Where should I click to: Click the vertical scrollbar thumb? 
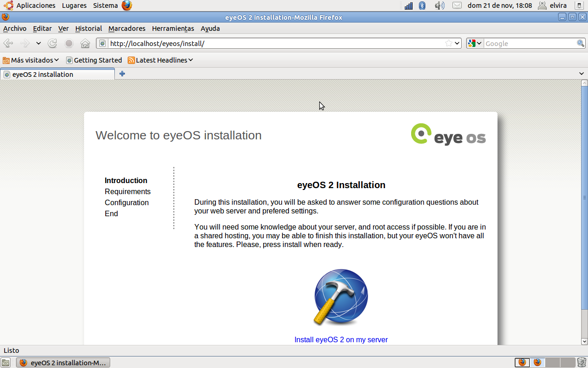click(584, 198)
